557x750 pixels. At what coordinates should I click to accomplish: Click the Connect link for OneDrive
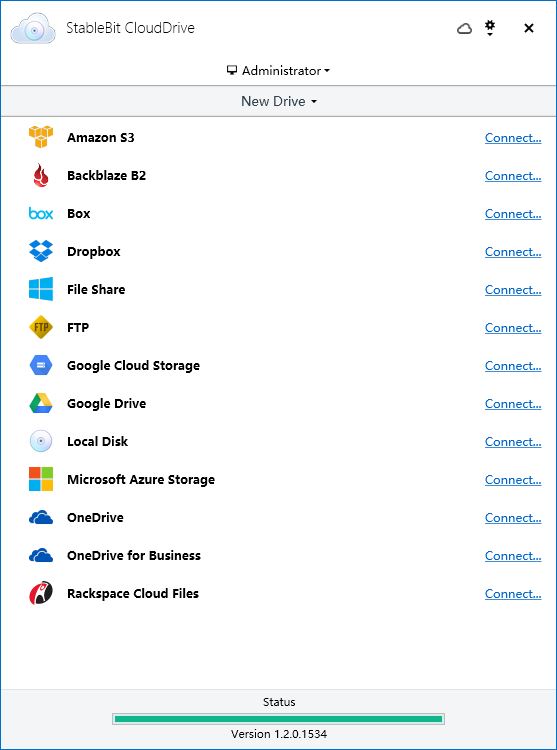[x=513, y=518]
